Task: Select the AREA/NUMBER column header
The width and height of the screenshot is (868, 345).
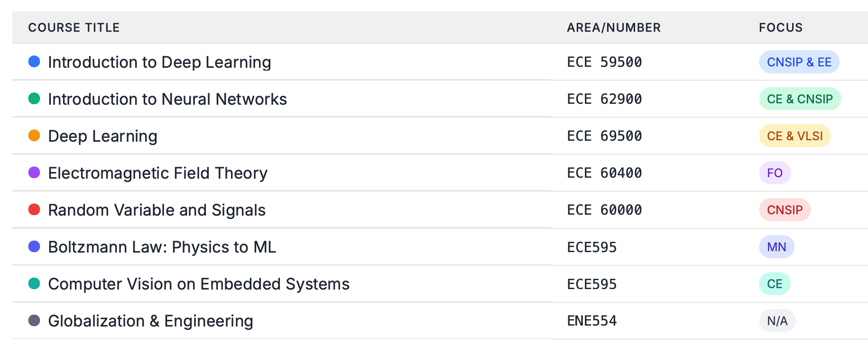Action: pos(614,27)
